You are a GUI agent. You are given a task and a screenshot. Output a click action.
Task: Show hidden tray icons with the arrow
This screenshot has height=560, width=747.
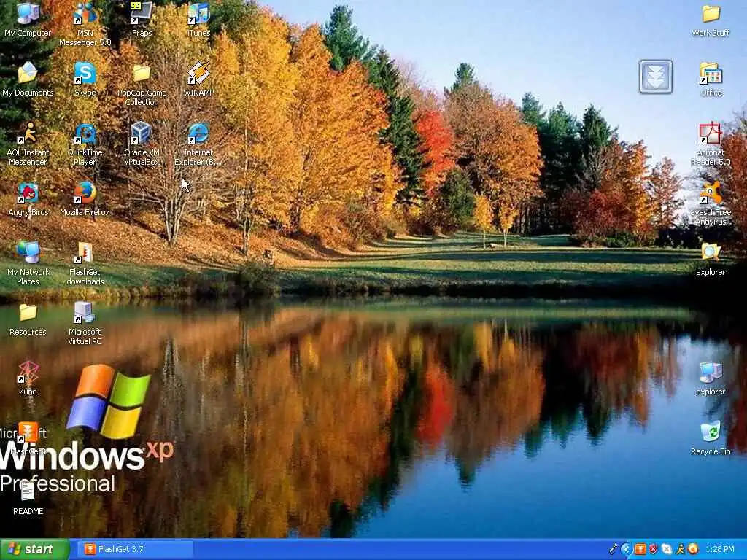point(627,549)
